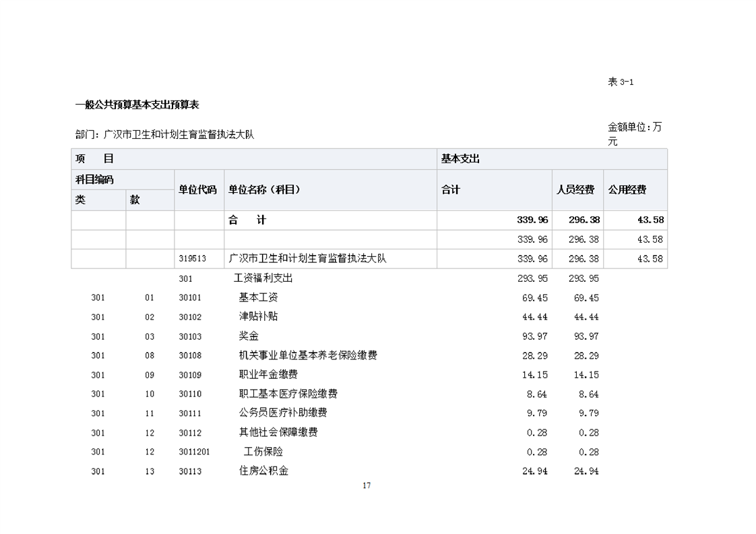Click 43.58 in the 319513 row
Screen dimensions: 756x534
point(650,258)
